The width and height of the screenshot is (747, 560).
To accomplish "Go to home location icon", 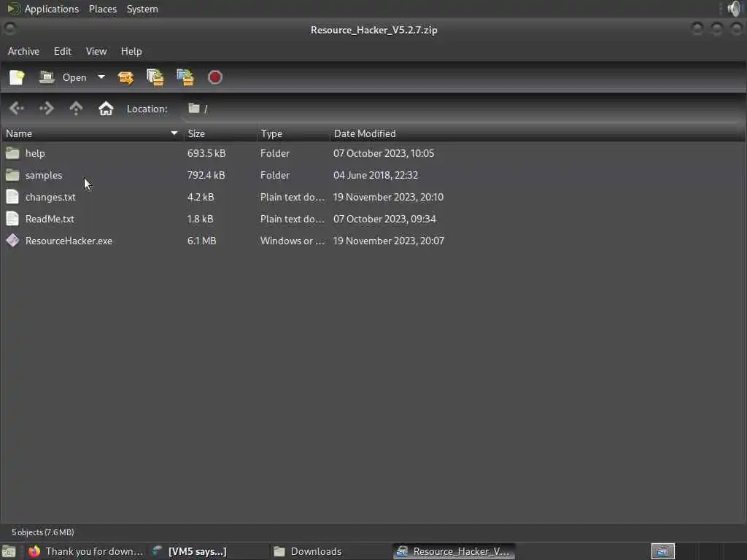I will point(106,109).
